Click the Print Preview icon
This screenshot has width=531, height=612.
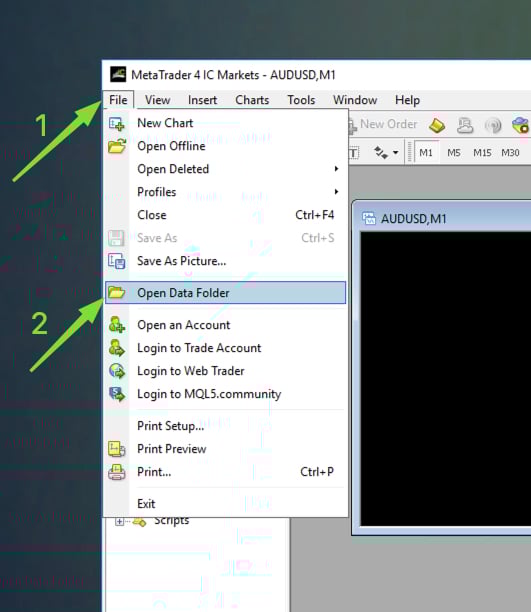point(116,449)
